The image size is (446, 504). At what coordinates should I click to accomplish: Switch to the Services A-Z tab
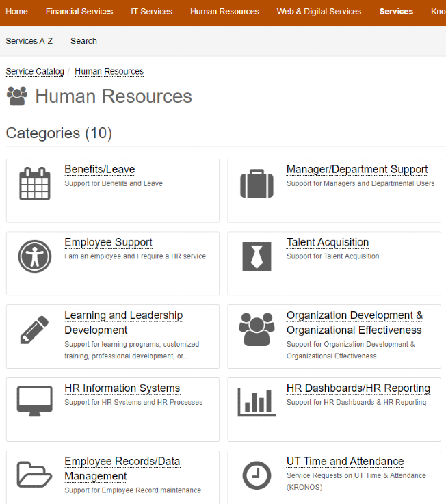click(29, 41)
